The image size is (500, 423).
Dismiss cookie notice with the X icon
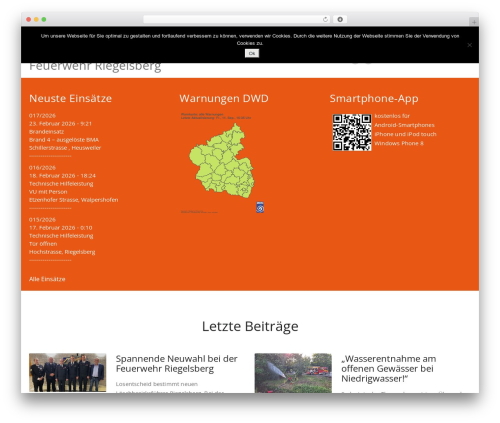(469, 45)
